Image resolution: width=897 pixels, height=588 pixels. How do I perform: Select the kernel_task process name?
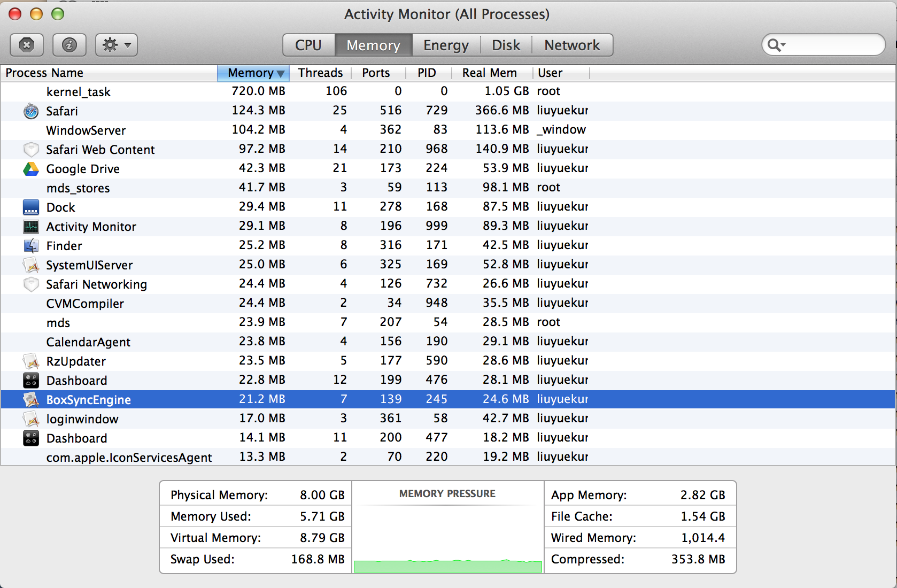click(x=79, y=92)
